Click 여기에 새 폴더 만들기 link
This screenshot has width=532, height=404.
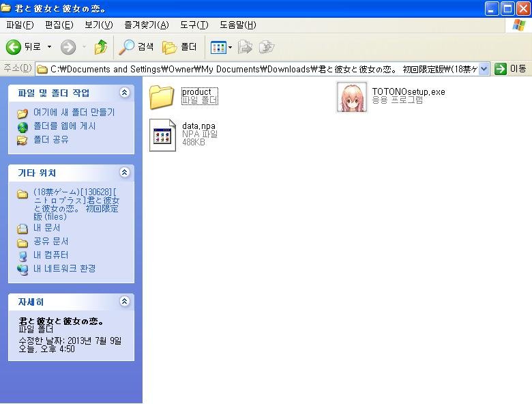tap(74, 112)
